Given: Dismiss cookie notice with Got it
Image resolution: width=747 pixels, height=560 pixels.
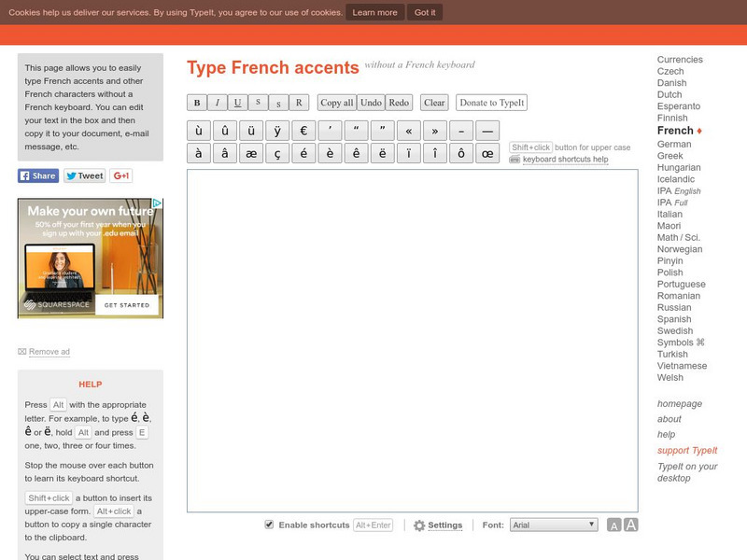Looking at the screenshot, I should (x=425, y=13).
